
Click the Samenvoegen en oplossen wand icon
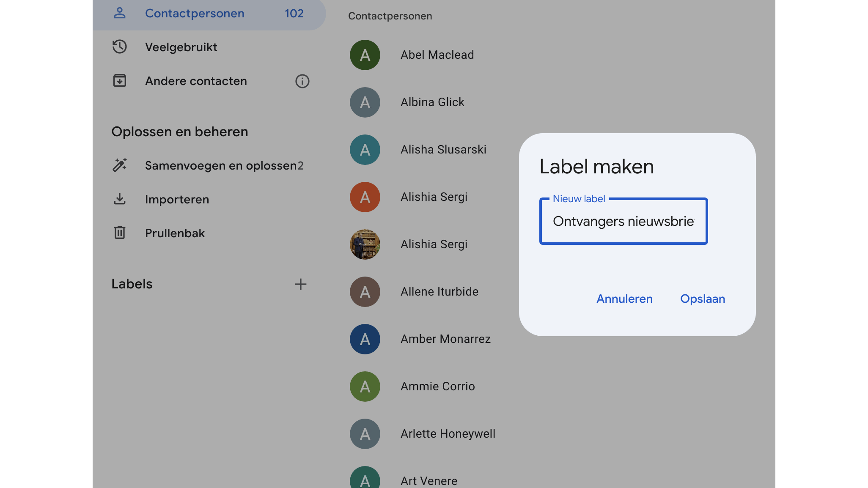pos(120,165)
